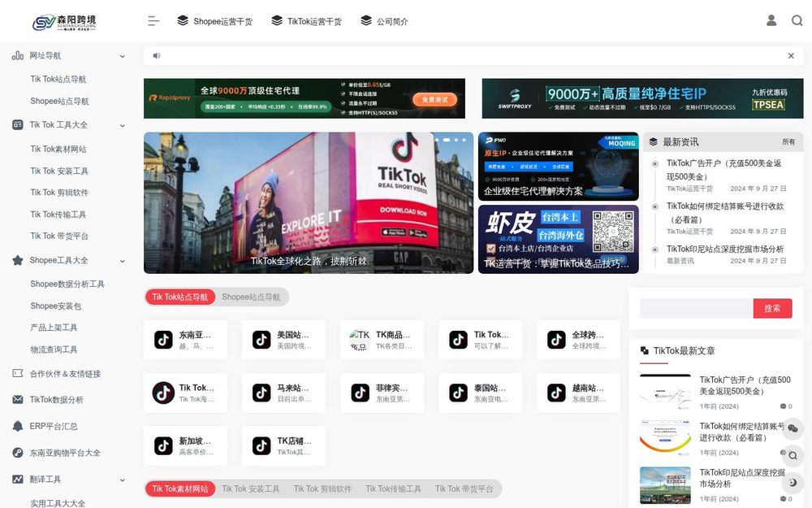This screenshot has height=508, width=812.
Task: Toggle the sidebar hamburger menu icon
Action: (x=153, y=21)
